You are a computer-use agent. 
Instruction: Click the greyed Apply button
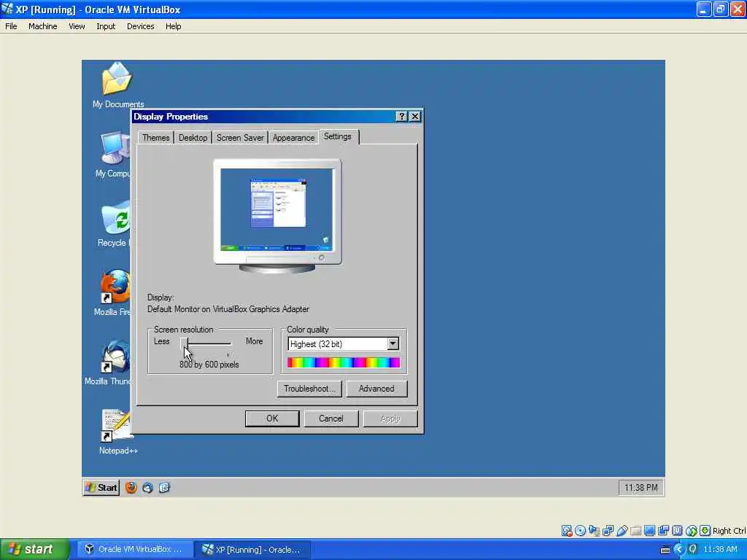pyautogui.click(x=390, y=419)
